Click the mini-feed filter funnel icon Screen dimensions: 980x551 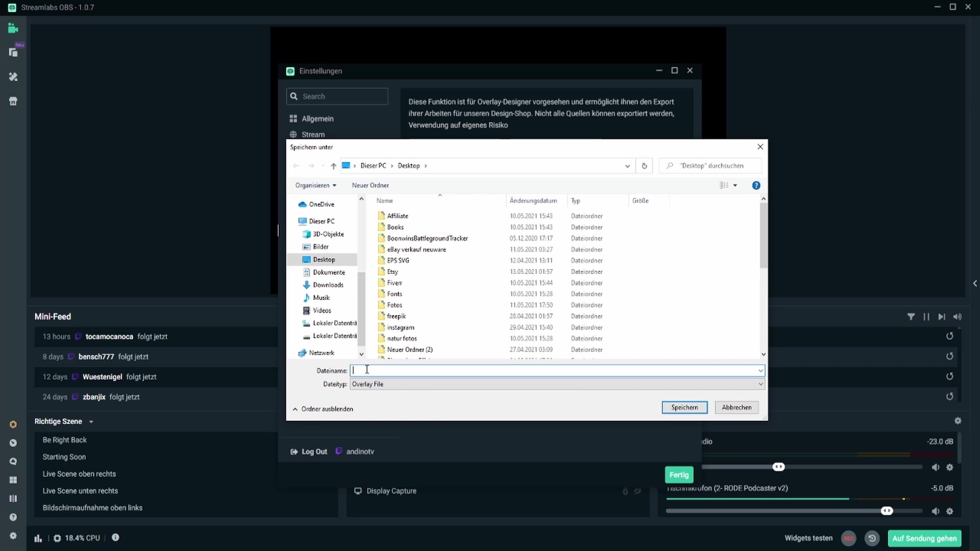point(911,317)
